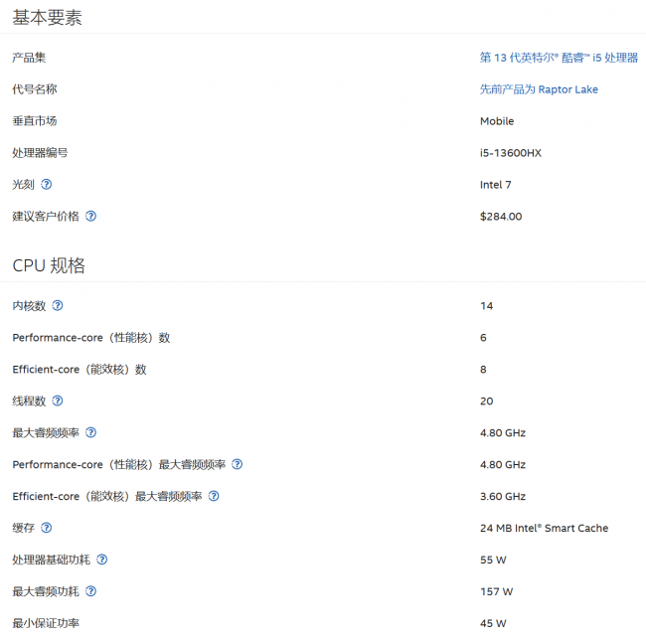Click the help icon next to 光刻

click(x=46, y=184)
